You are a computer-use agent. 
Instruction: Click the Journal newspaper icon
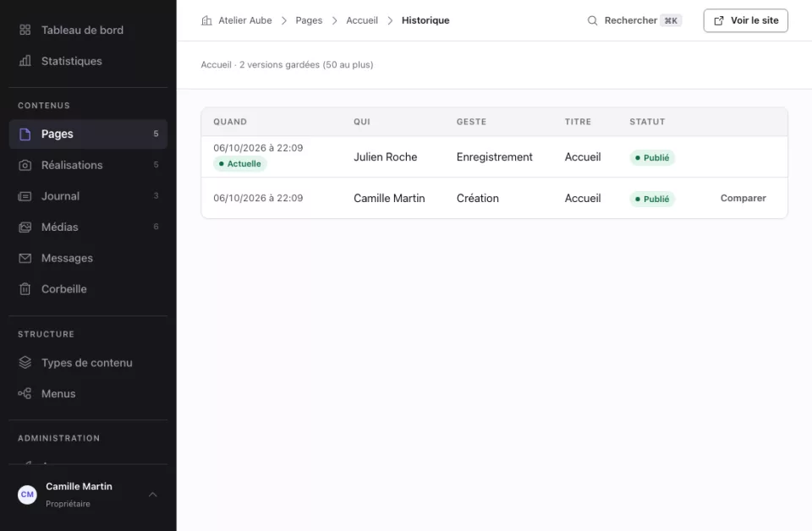coord(25,196)
